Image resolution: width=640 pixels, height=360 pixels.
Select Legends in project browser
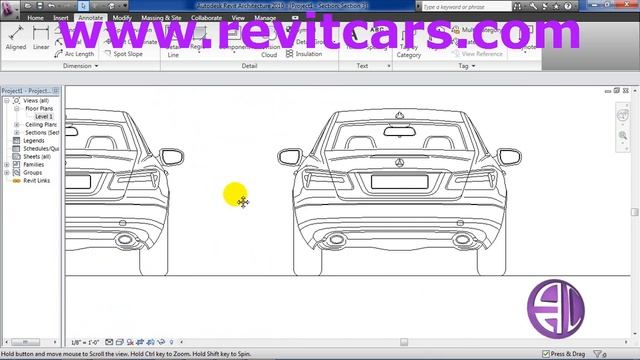pos(33,140)
